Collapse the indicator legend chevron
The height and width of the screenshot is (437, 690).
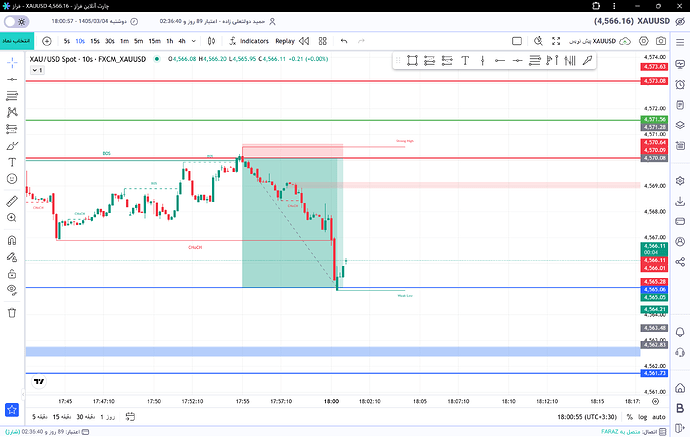[x=37, y=70]
